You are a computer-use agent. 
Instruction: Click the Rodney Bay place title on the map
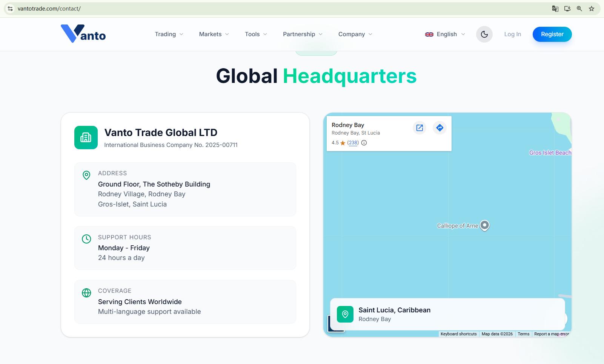click(348, 125)
